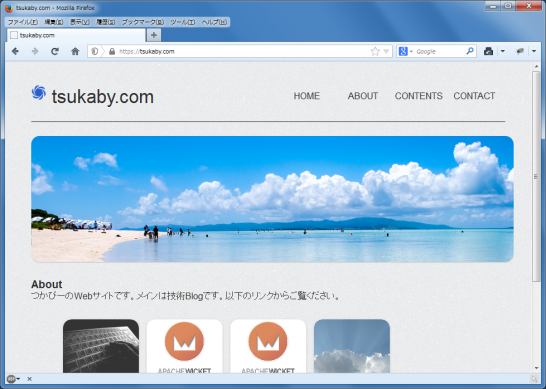The height and width of the screenshot is (389, 546).
Task: Open a new tab with the plus button
Action: pyautogui.click(x=154, y=35)
